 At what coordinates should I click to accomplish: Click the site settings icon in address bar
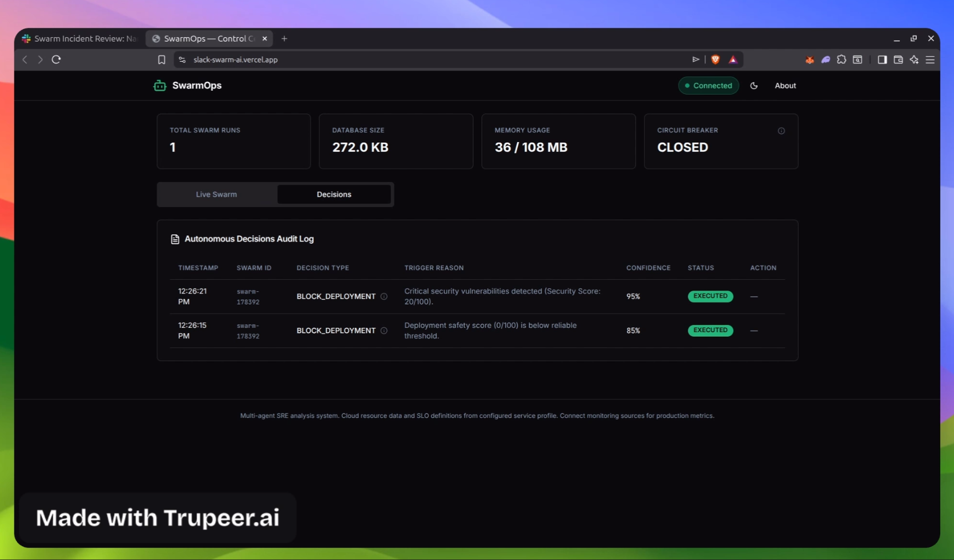click(x=183, y=60)
